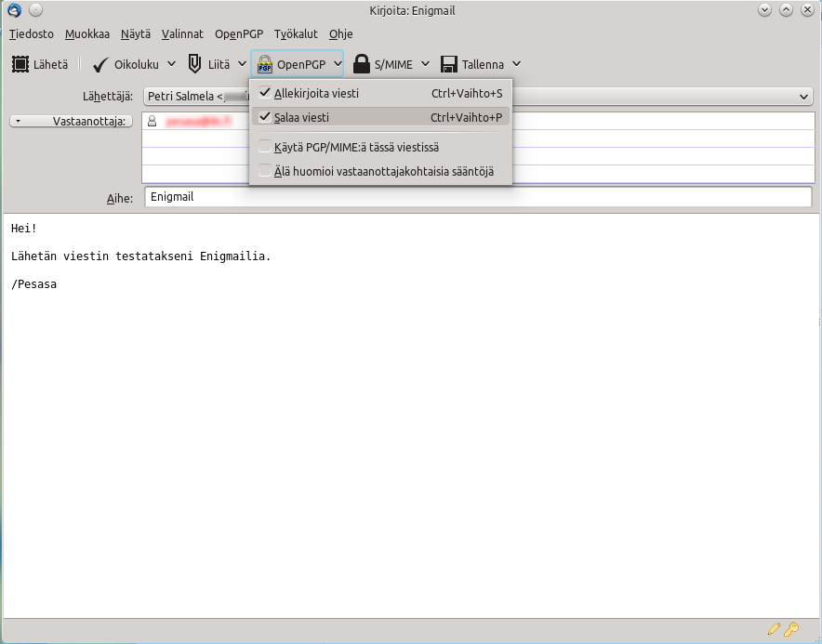Click the blurred recipient address field
The image size is (822, 644).
[198, 121]
